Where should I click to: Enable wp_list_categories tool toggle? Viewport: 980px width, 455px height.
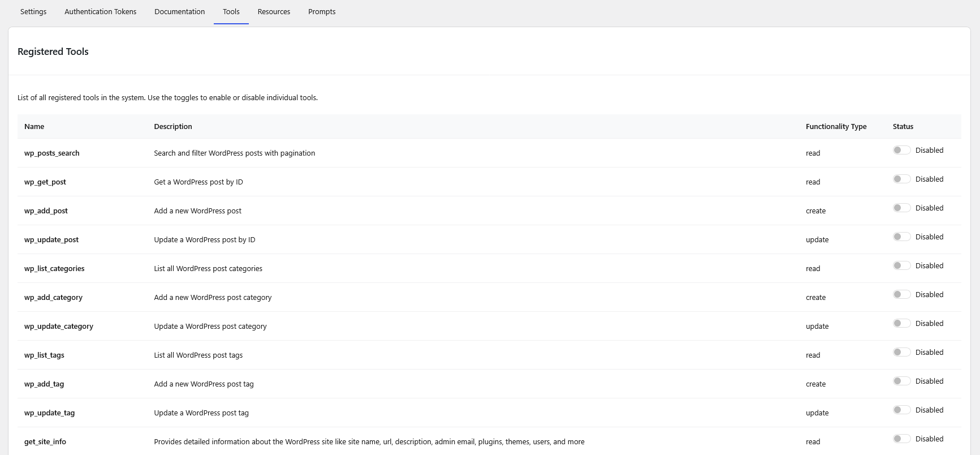tap(901, 265)
